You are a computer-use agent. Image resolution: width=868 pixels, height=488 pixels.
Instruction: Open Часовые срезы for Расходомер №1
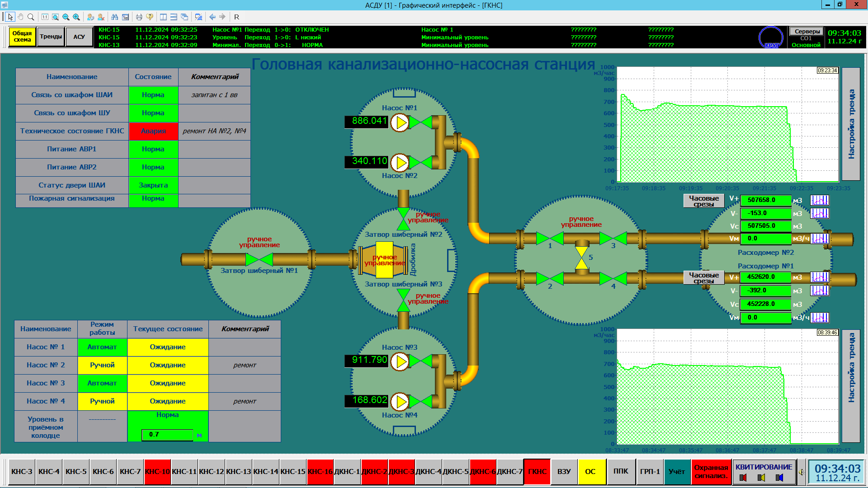point(703,278)
